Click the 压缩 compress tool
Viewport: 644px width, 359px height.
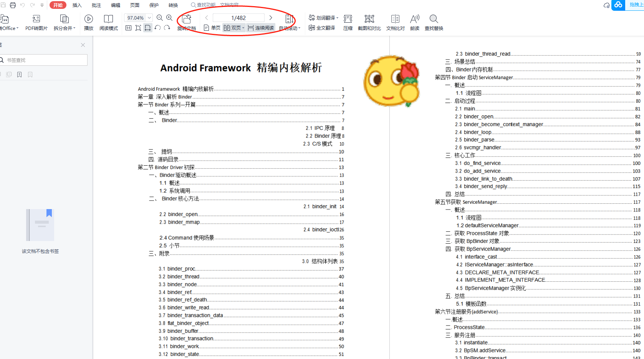tap(348, 23)
